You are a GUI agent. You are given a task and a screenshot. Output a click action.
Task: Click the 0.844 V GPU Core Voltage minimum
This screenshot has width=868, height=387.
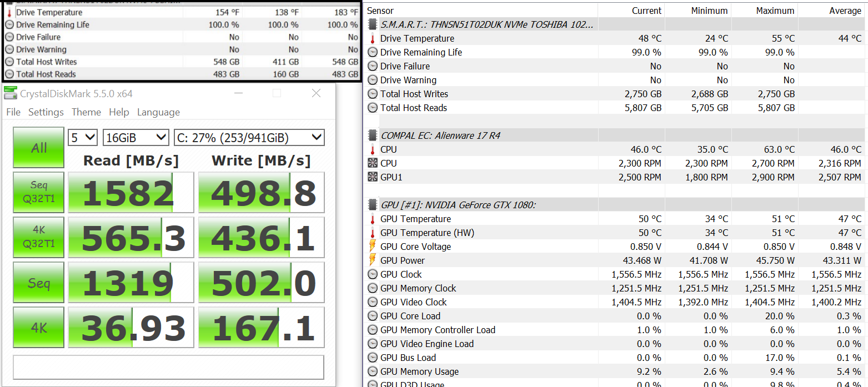click(713, 247)
